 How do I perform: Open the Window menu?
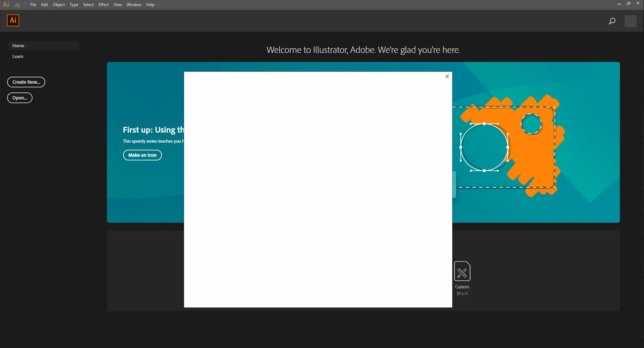(x=134, y=5)
